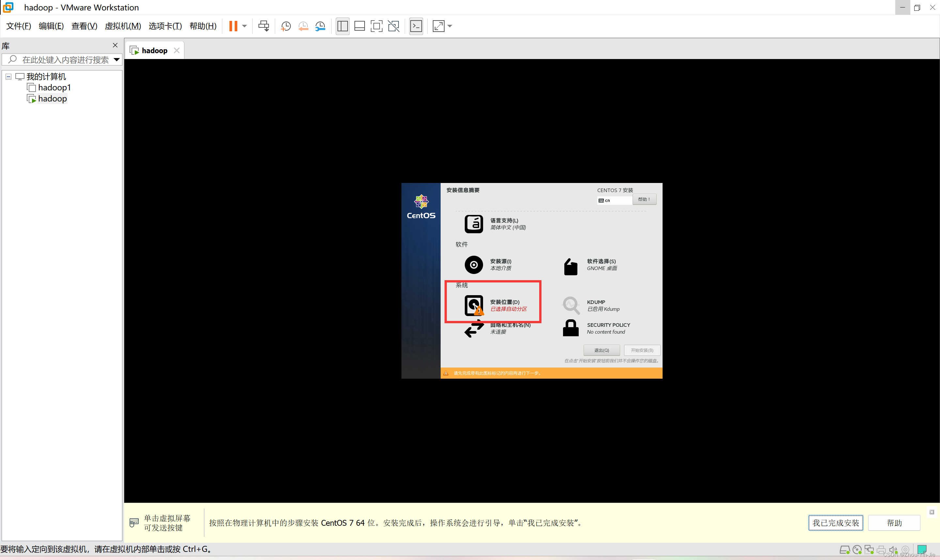Open network and hostname arrows icon

(474, 329)
